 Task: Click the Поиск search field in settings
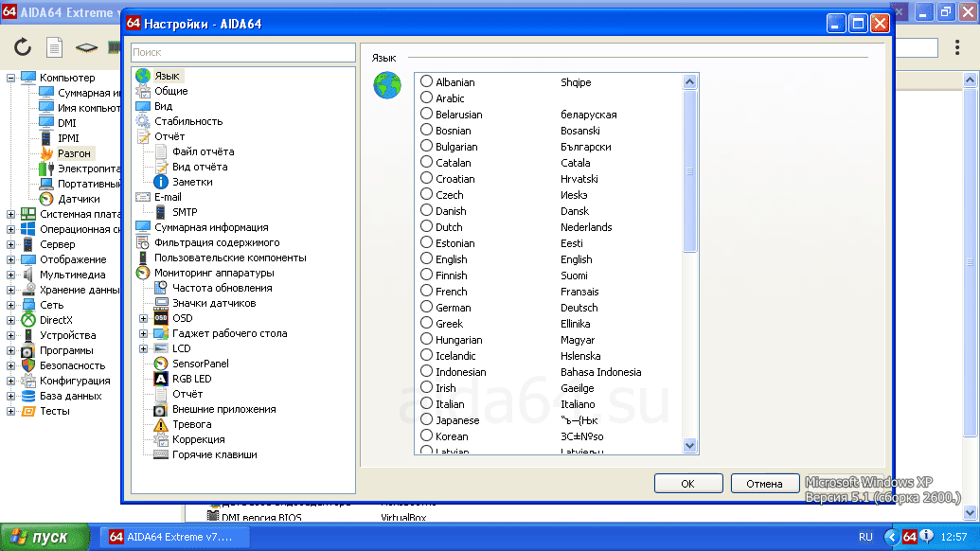[243, 52]
